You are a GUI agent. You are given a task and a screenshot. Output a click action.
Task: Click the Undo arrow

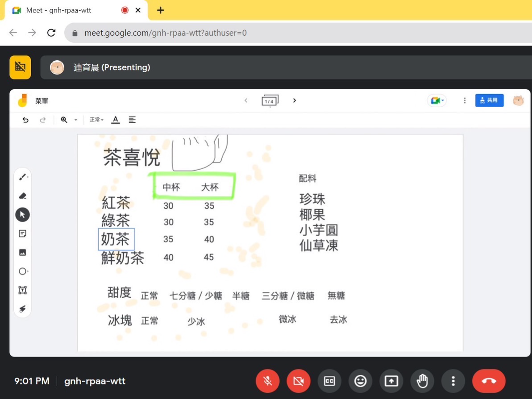click(x=25, y=120)
